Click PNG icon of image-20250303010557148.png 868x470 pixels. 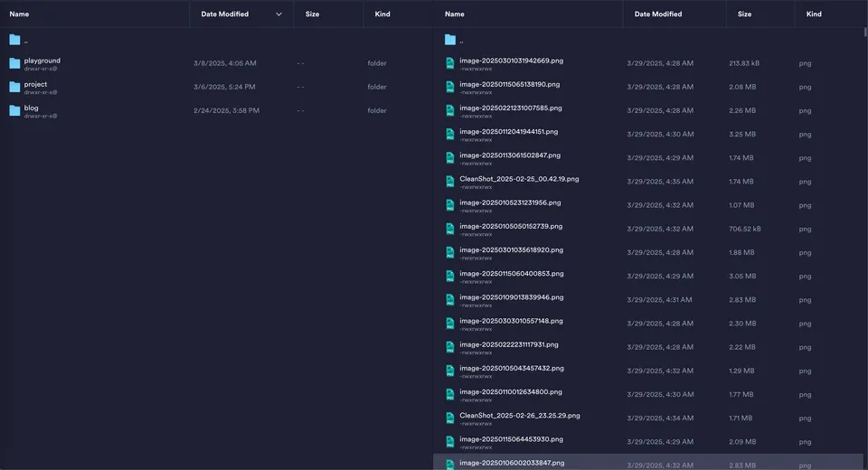coord(450,324)
